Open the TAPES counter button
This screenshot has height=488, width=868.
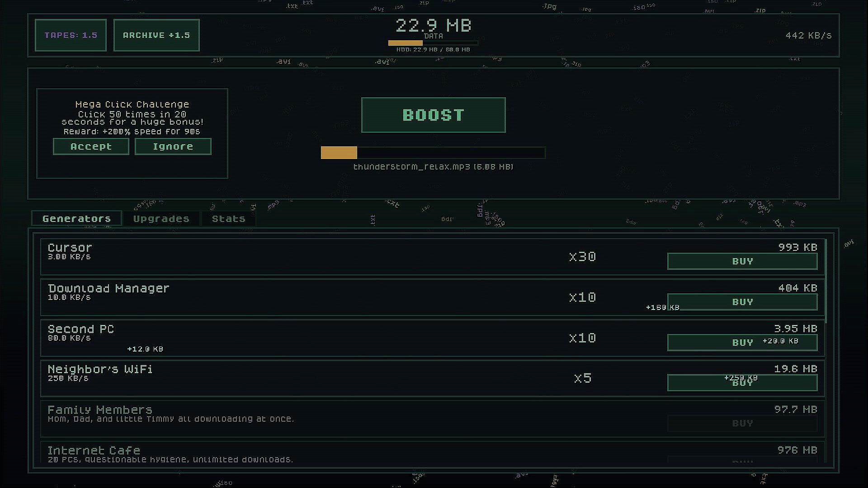pyautogui.click(x=71, y=35)
